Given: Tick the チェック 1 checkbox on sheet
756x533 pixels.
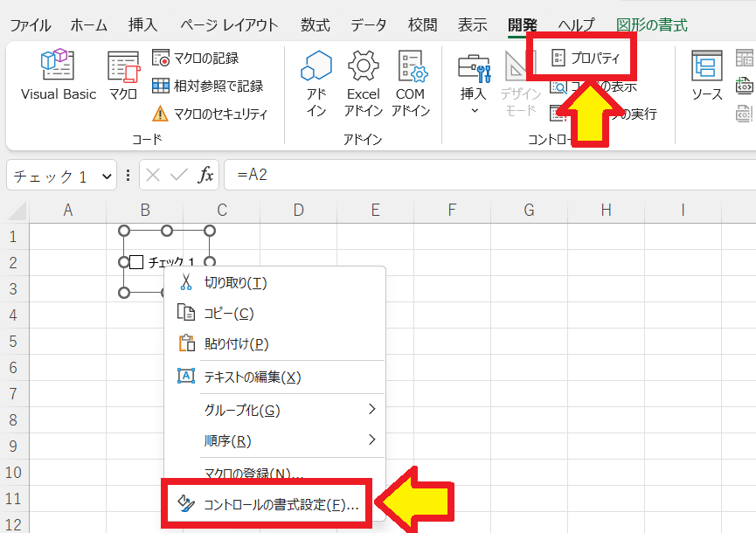Looking at the screenshot, I should point(136,261).
